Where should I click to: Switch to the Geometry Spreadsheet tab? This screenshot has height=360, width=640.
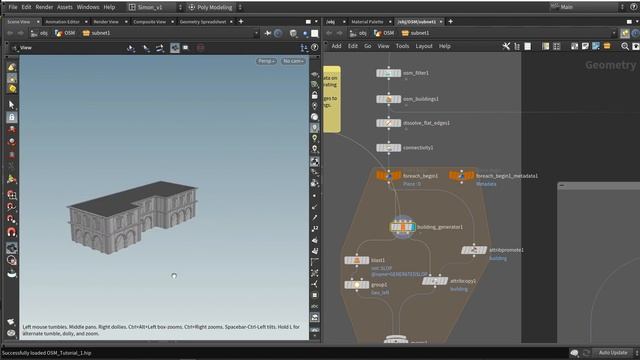tap(203, 22)
